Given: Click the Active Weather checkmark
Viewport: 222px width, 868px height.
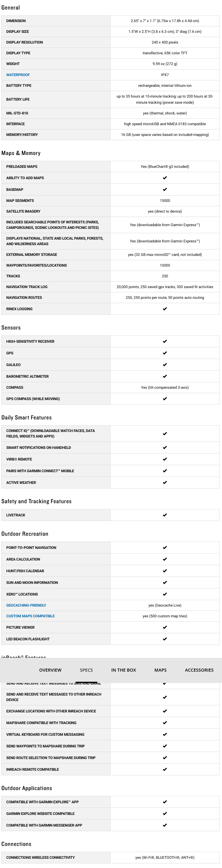Looking at the screenshot, I should 165,483.
